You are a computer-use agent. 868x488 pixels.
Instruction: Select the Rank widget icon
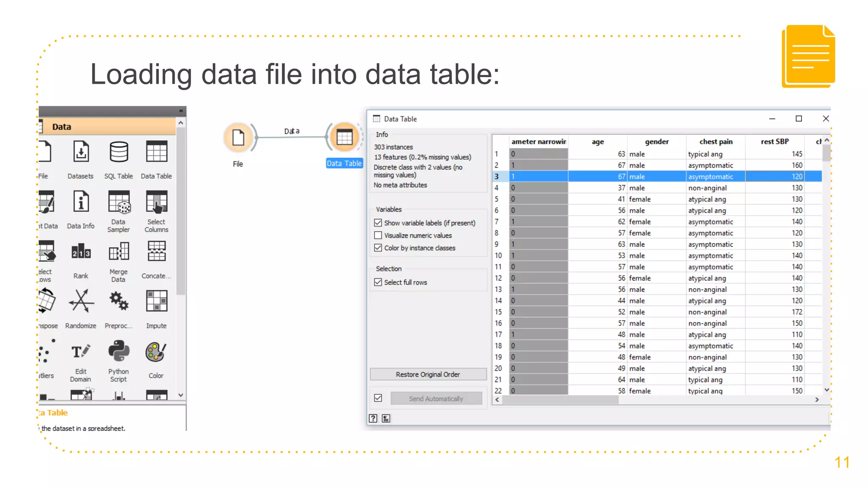click(81, 252)
